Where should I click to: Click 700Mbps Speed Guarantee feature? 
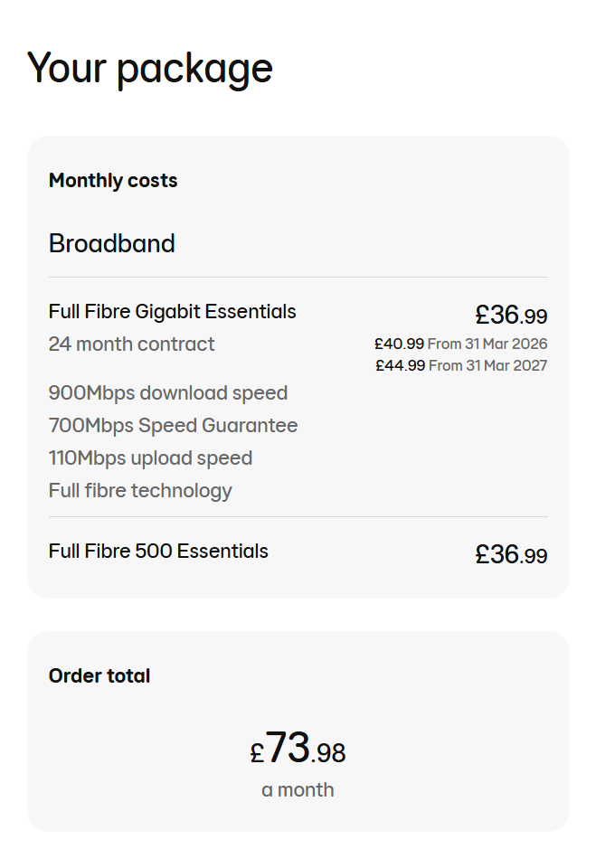click(173, 426)
